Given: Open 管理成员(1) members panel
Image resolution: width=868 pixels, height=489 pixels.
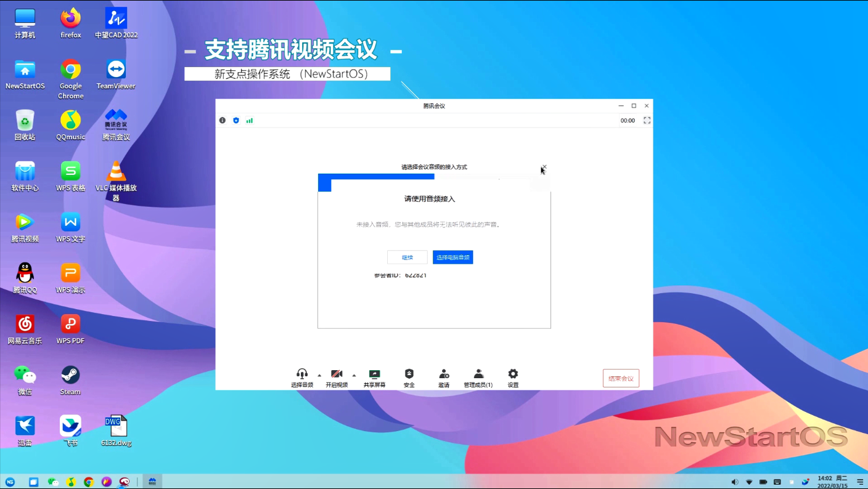Looking at the screenshot, I should (478, 378).
